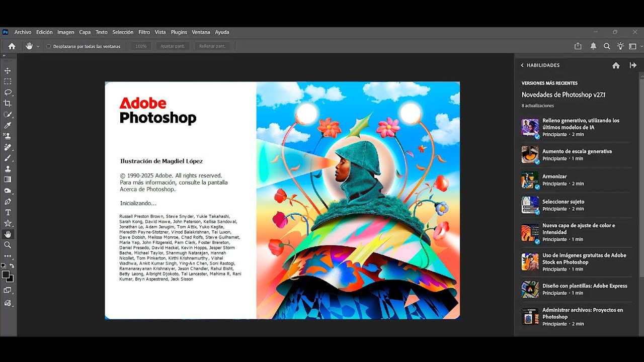
Task: Click the background color swatch
Action: (x=11, y=279)
